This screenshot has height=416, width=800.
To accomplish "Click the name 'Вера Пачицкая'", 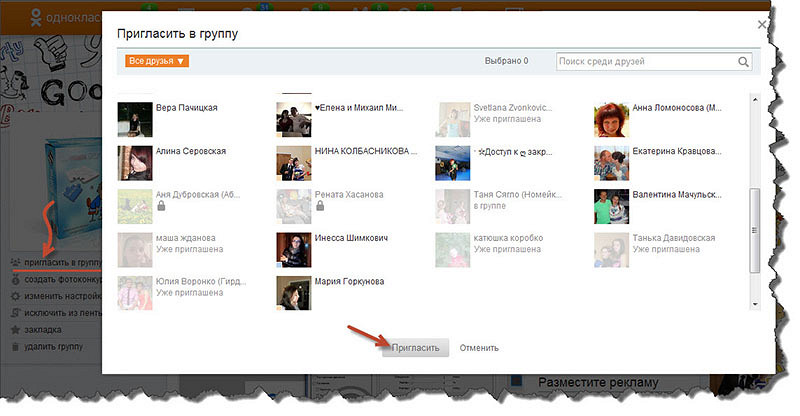I will [187, 108].
